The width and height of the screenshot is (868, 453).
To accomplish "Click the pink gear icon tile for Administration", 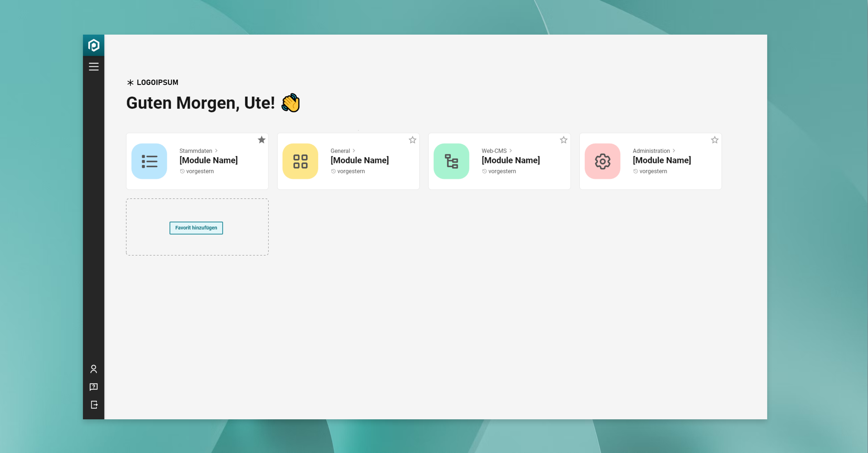I will pos(602,161).
